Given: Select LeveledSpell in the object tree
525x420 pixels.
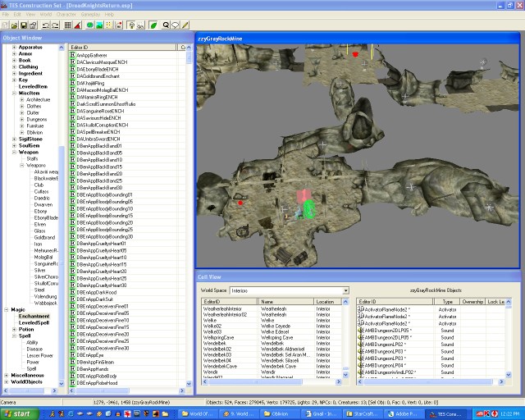Looking at the screenshot, I should tap(34, 323).
